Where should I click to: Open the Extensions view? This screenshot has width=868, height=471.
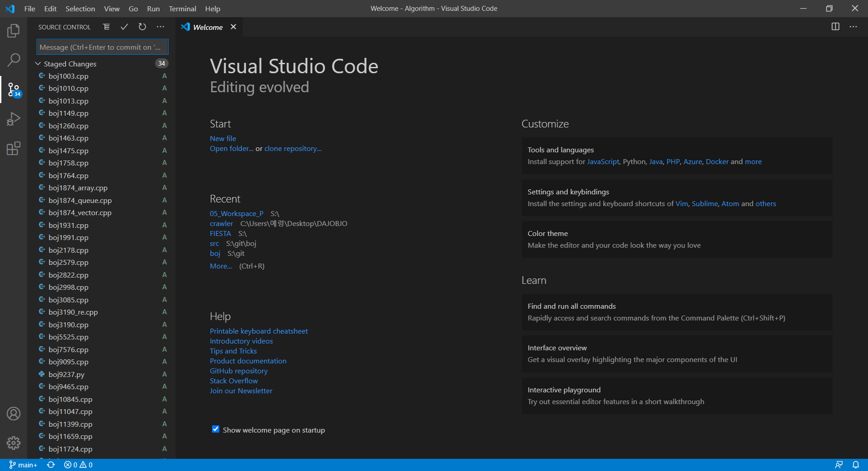(14, 148)
